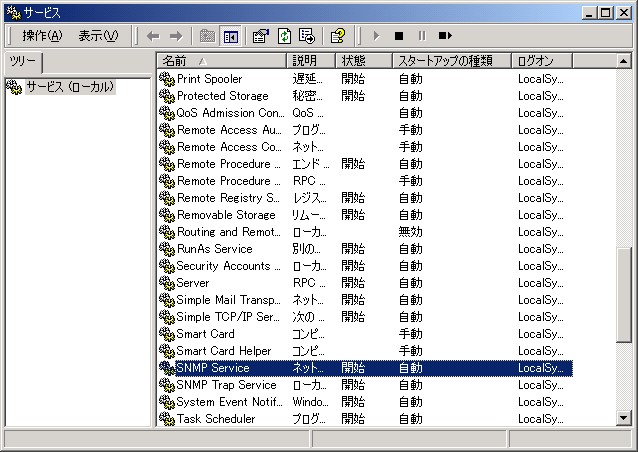638x452 pixels.
Task: Select the Smart Card service name
Action: tap(205, 334)
